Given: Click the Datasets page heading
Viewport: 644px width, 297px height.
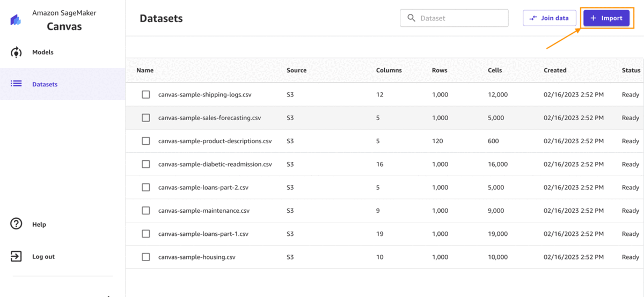Looking at the screenshot, I should tap(161, 18).
